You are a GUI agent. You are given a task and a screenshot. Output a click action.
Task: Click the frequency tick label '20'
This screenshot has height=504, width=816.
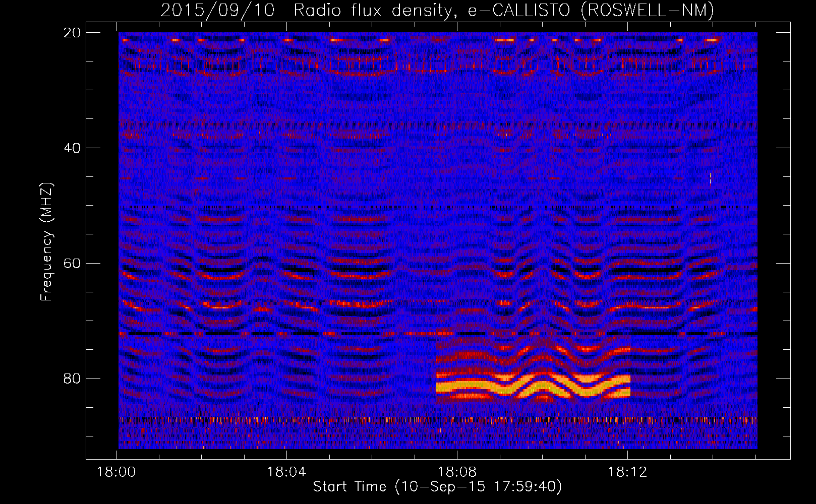pyautogui.click(x=72, y=33)
